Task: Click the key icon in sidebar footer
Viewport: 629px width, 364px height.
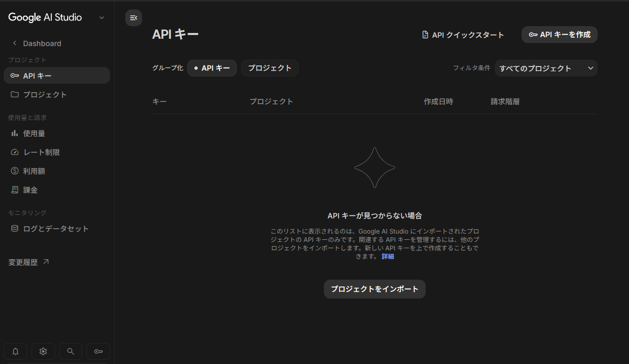Action: (98, 351)
